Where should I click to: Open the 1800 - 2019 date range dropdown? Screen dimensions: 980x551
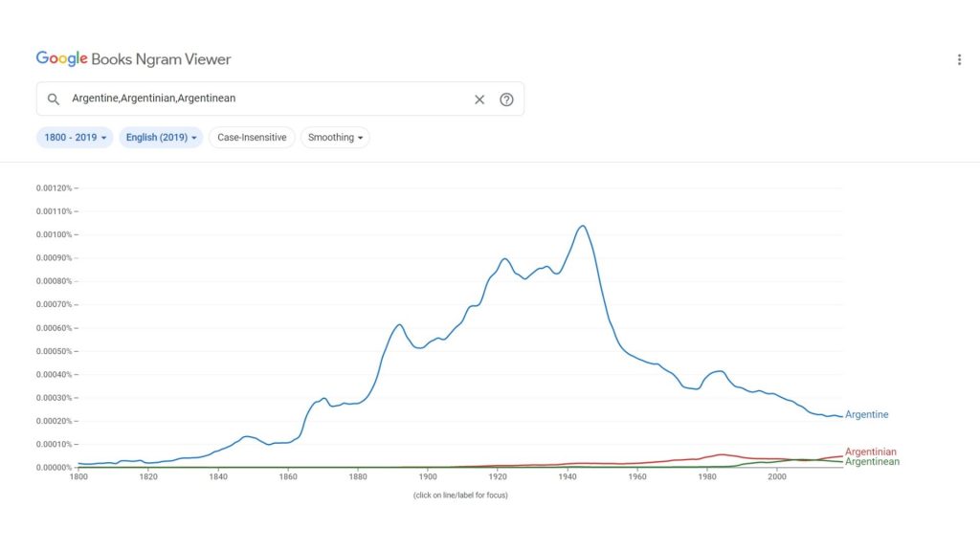[x=75, y=138]
